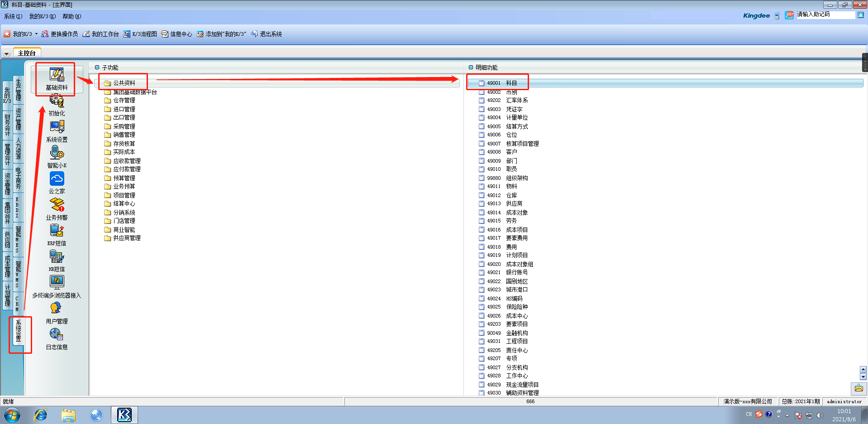Open the K/3流程图 toolbar item

coord(140,34)
